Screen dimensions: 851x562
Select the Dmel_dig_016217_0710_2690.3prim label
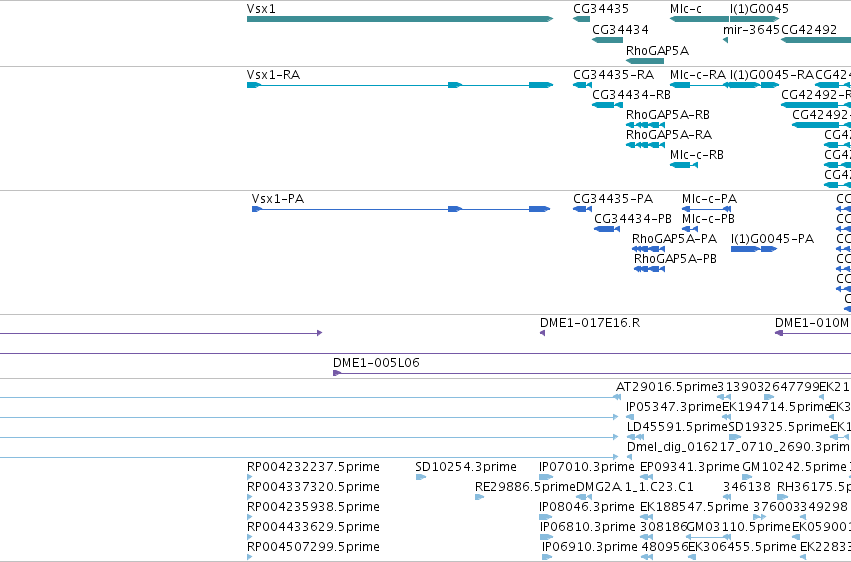pos(738,447)
